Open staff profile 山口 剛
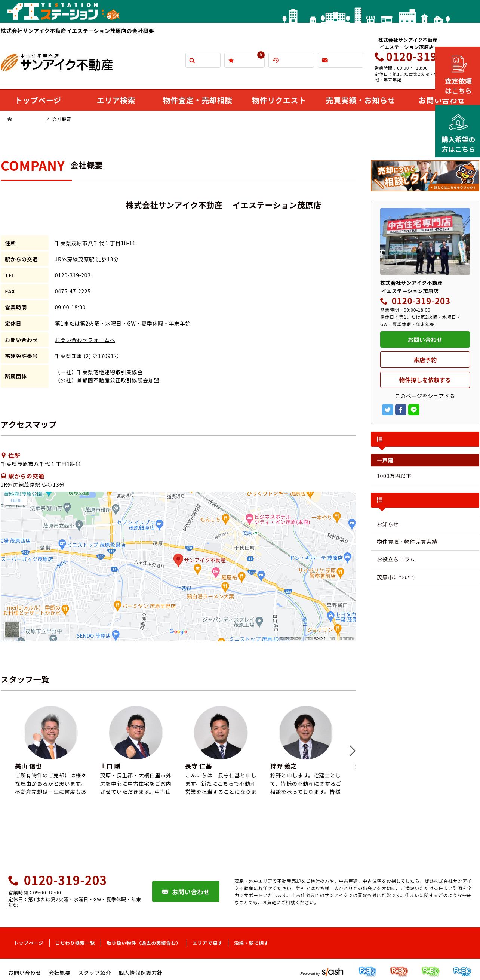The image size is (480, 980). [135, 733]
